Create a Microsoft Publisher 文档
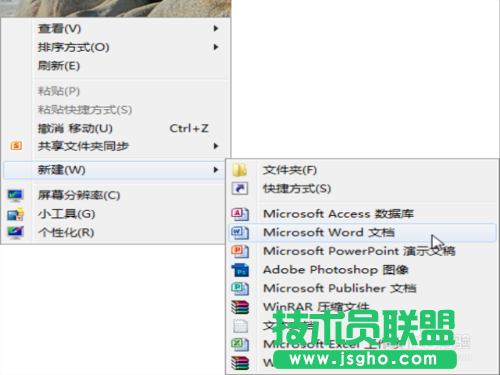The height and width of the screenshot is (375, 500). point(362,289)
